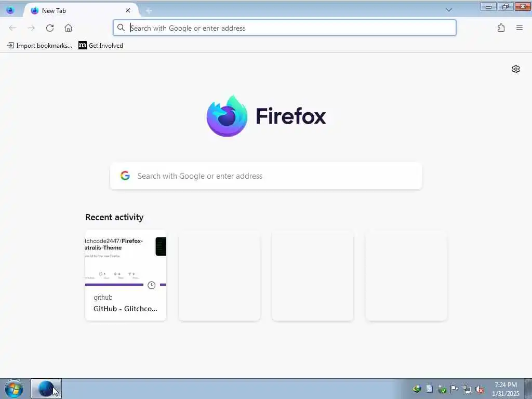Screen dimensions: 532x399
Task: Restore down the Firefox window
Action: click(x=506, y=6)
